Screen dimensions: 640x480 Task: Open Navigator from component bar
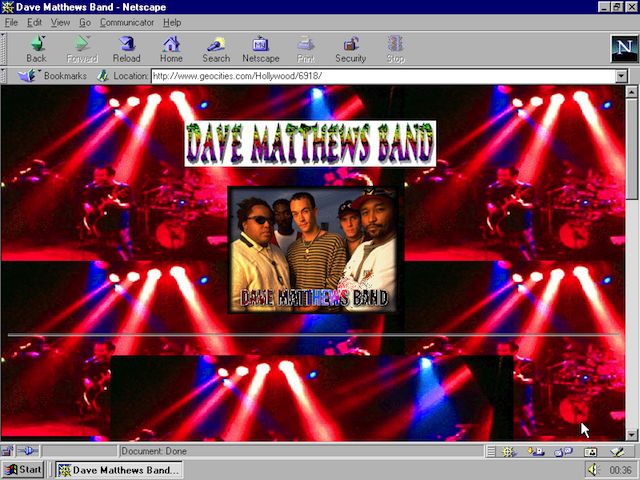(x=508, y=451)
